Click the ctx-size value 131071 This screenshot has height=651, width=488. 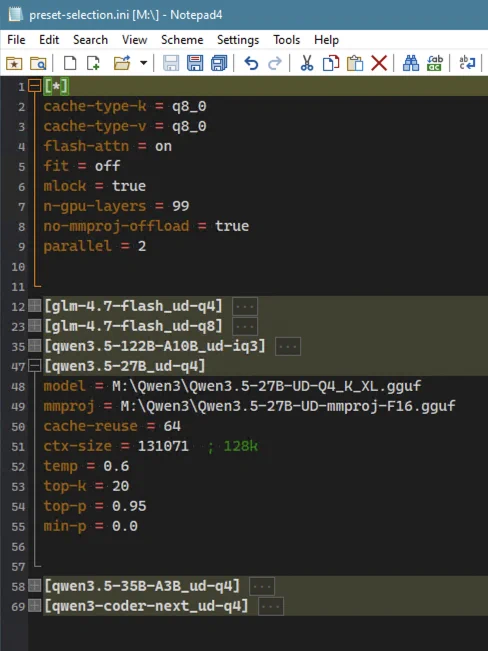pos(163,446)
